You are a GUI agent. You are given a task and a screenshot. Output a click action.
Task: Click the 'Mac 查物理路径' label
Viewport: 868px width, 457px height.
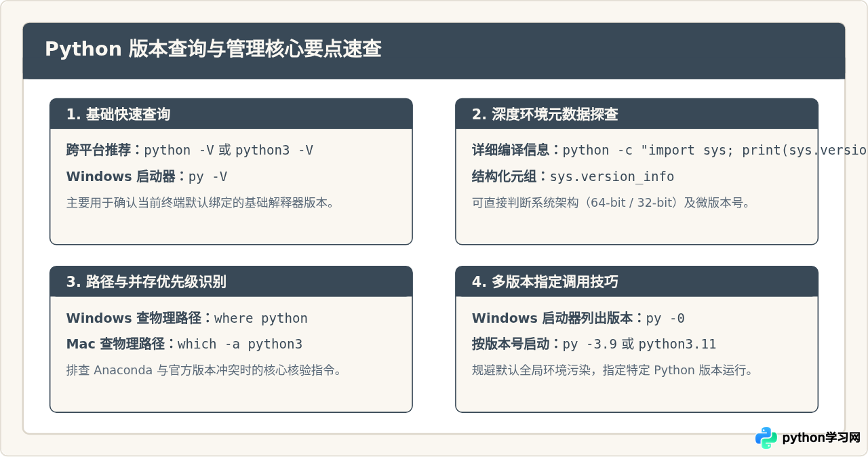tap(115, 344)
